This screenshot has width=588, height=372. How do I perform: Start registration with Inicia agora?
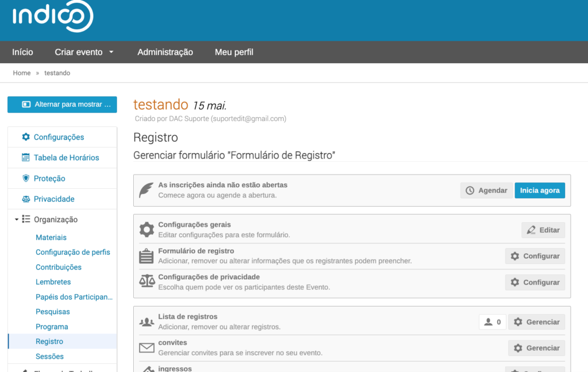[x=540, y=191]
